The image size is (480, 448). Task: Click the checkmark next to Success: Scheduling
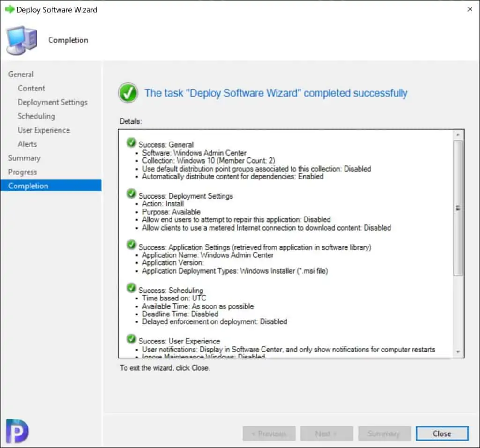tap(131, 288)
